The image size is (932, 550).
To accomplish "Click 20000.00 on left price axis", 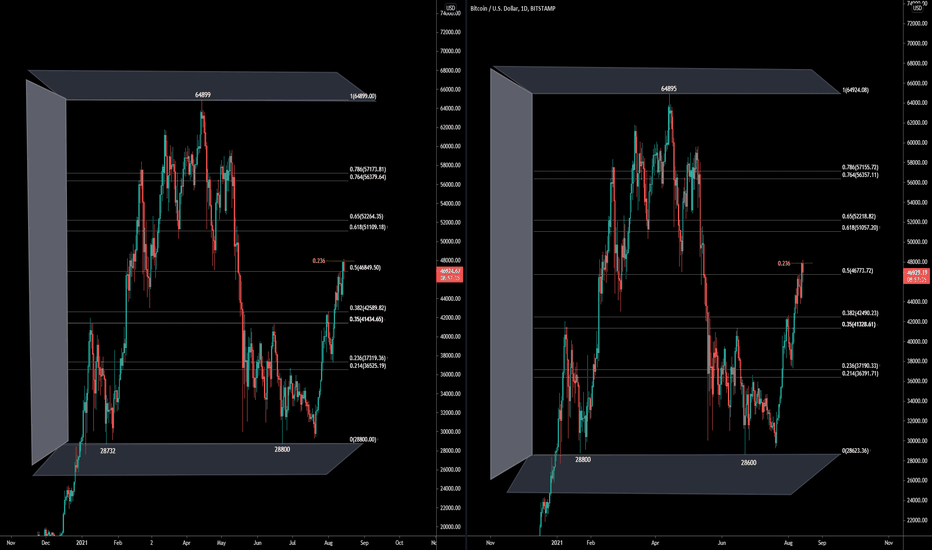I will 451,527.
